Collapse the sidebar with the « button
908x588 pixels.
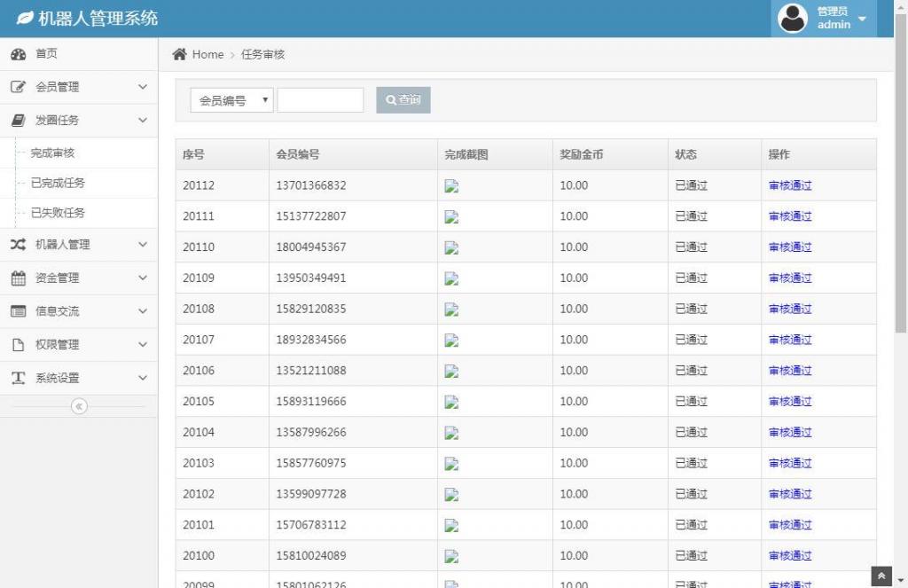(x=79, y=406)
